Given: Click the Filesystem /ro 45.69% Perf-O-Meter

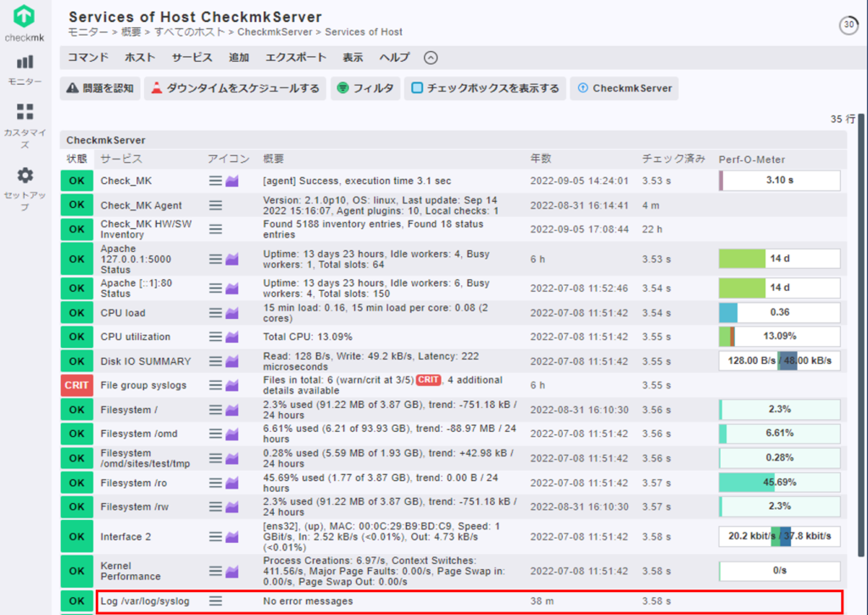Looking at the screenshot, I should pos(780,482).
